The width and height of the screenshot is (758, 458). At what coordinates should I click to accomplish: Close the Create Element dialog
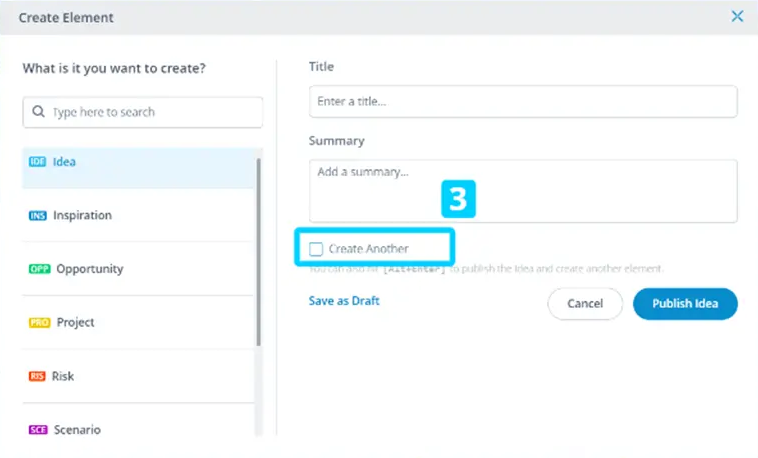pyautogui.click(x=737, y=16)
